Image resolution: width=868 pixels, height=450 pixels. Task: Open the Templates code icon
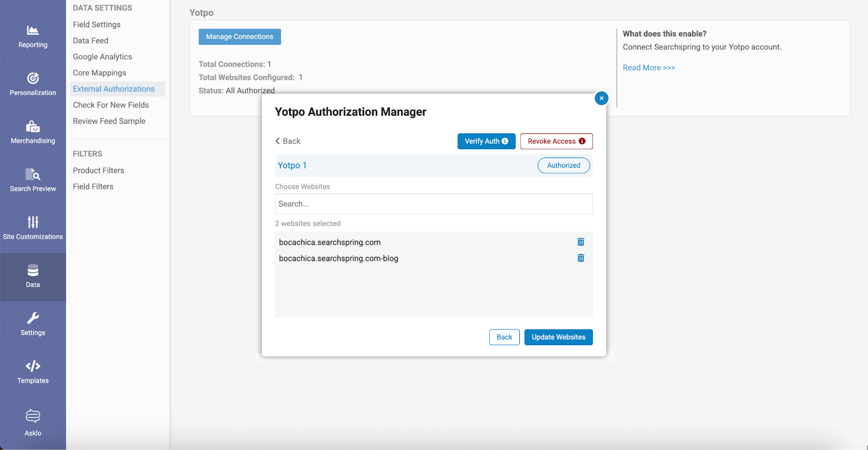[33, 366]
